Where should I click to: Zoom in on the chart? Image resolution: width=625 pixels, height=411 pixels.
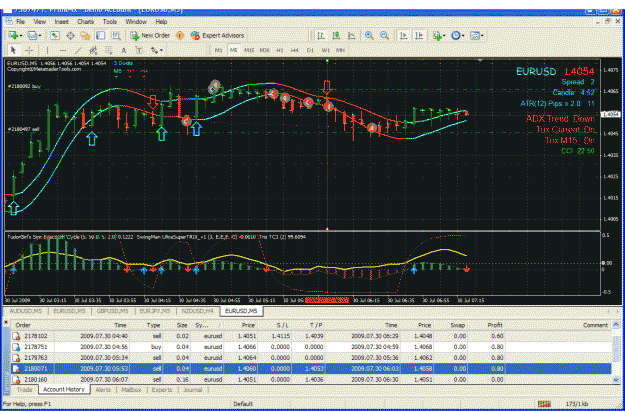coord(369,35)
